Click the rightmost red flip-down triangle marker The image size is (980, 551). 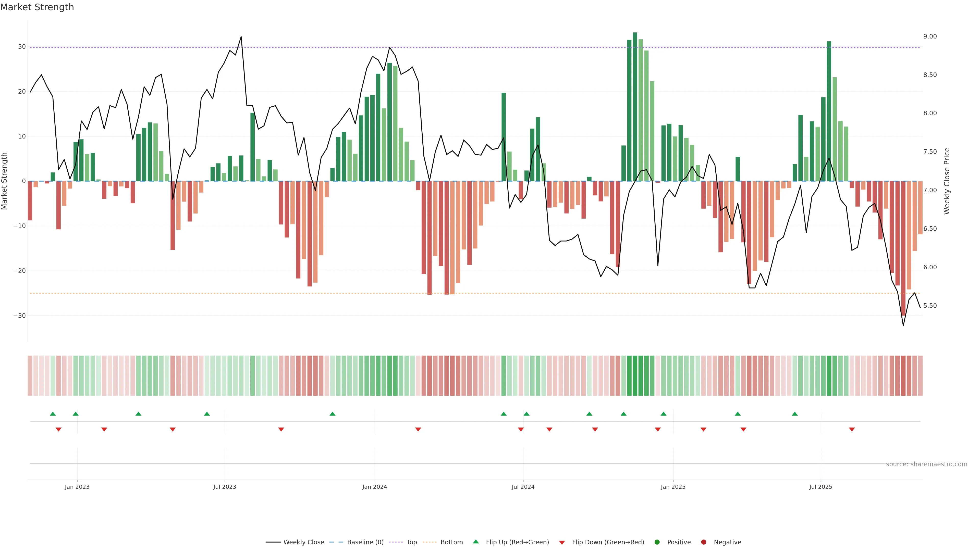(x=852, y=429)
